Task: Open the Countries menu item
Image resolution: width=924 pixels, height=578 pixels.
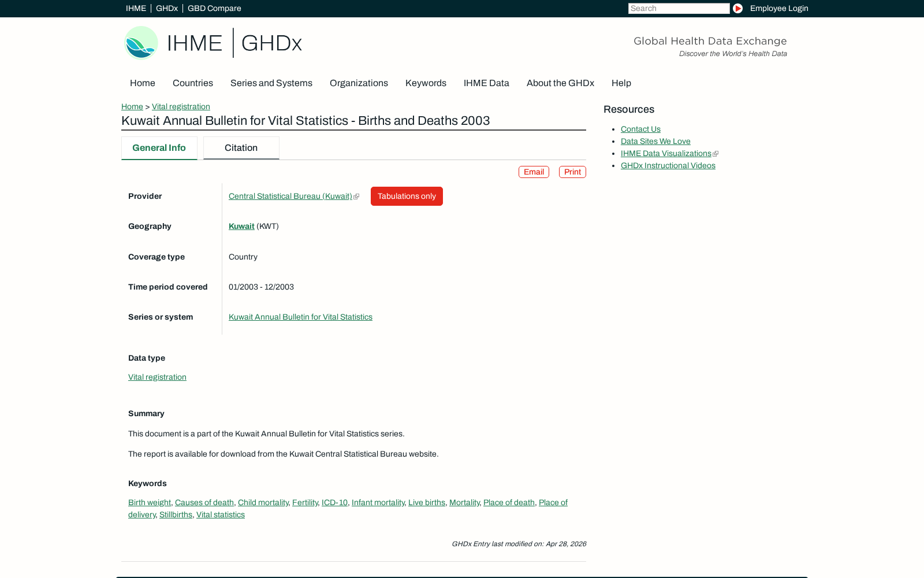Action: coord(193,83)
